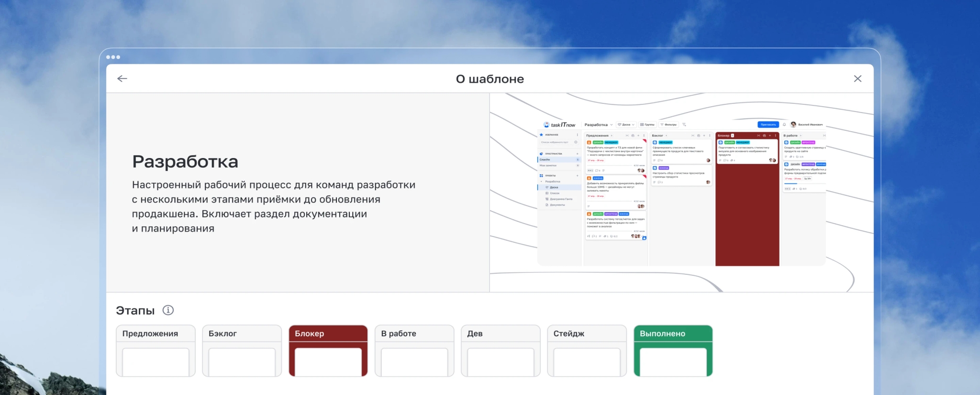Open the info icon beside "Этапы"
Image resolution: width=980 pixels, height=395 pixels.
168,310
